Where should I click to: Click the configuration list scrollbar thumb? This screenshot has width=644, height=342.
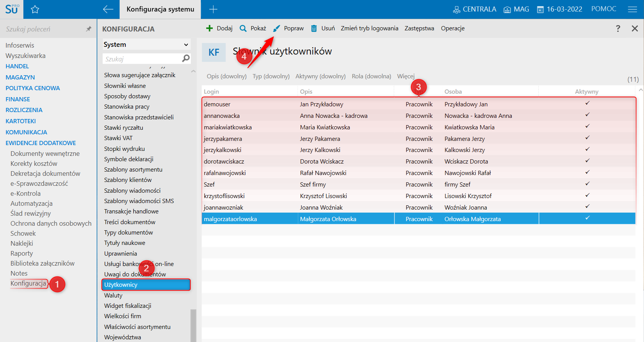point(193,325)
